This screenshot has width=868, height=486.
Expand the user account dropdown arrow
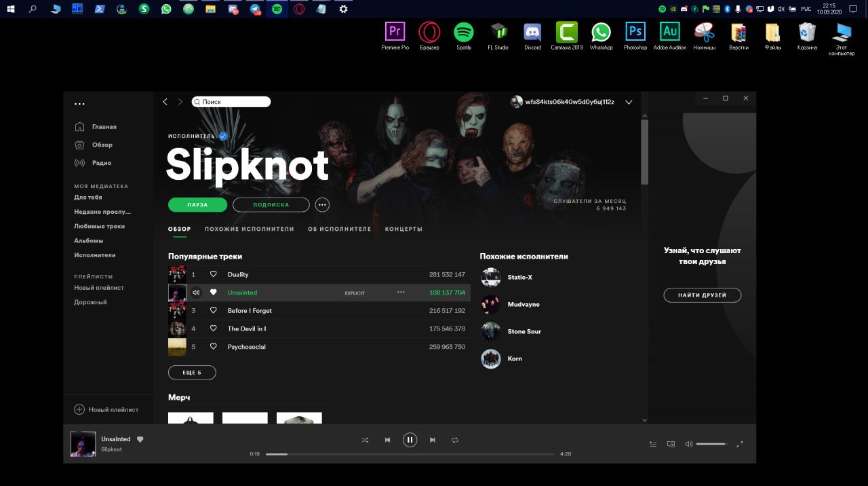click(629, 102)
